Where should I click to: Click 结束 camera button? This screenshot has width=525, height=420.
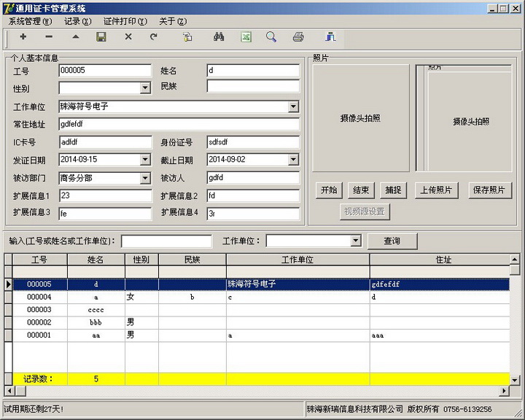point(361,190)
